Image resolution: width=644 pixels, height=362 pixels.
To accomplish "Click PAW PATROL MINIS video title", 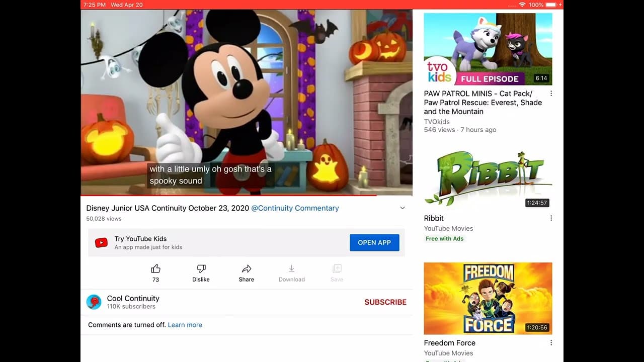I will point(483,103).
